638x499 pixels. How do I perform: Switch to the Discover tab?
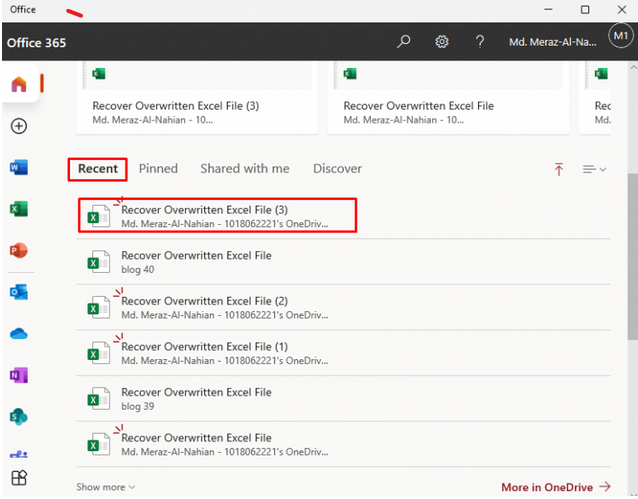click(x=337, y=169)
